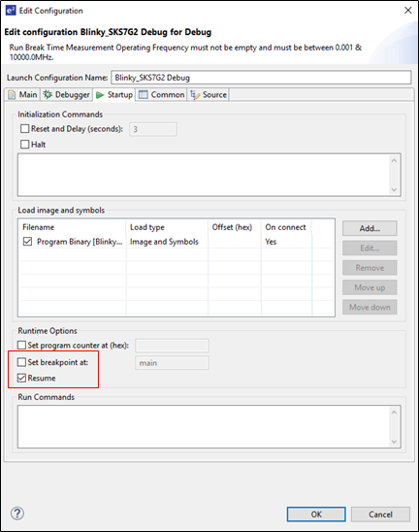Image resolution: width=419 pixels, height=532 pixels.
Task: Click the e2 studio title bar icon
Action: click(11, 10)
